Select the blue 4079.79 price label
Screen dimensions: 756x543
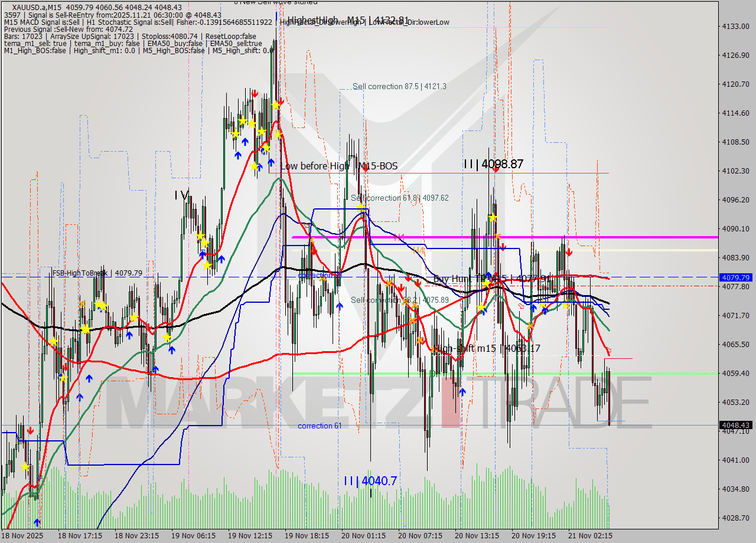click(x=737, y=277)
